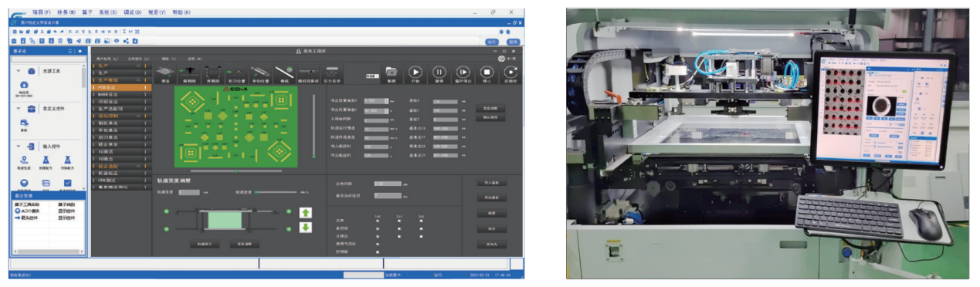Click the green down-arrow track button
Screen dimensions: 980x287
(306, 227)
